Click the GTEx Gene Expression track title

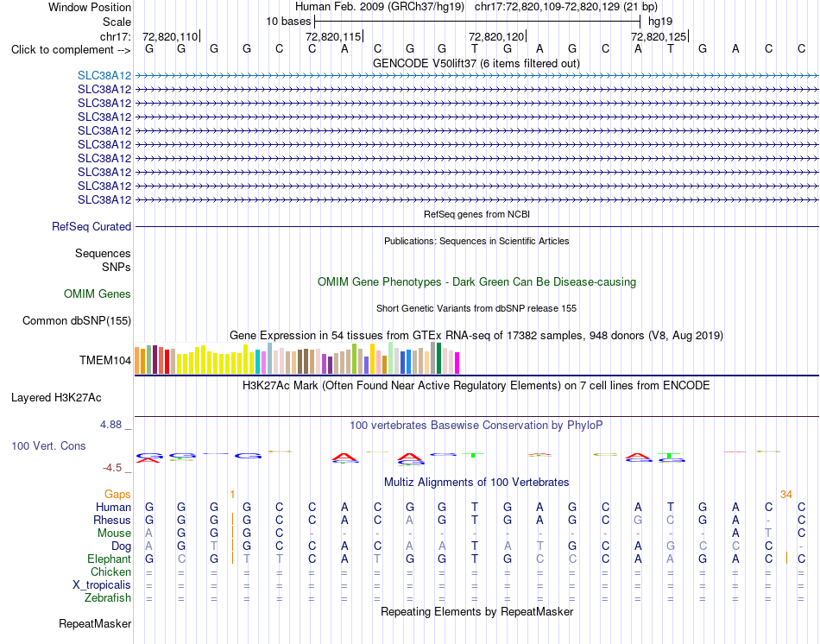pyautogui.click(x=476, y=335)
